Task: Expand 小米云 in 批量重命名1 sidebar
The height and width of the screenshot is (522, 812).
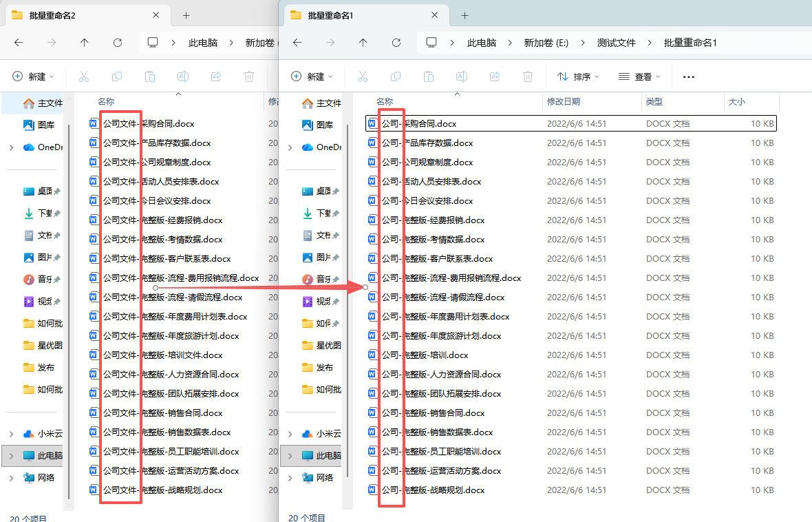Action: (x=290, y=433)
